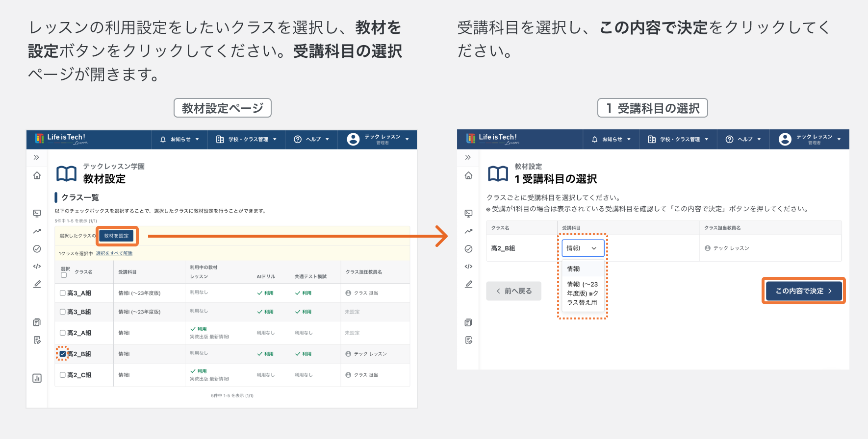The height and width of the screenshot is (439, 868).
Task: Click the lesson monitor icon in left sidebar
Action: click(37, 213)
